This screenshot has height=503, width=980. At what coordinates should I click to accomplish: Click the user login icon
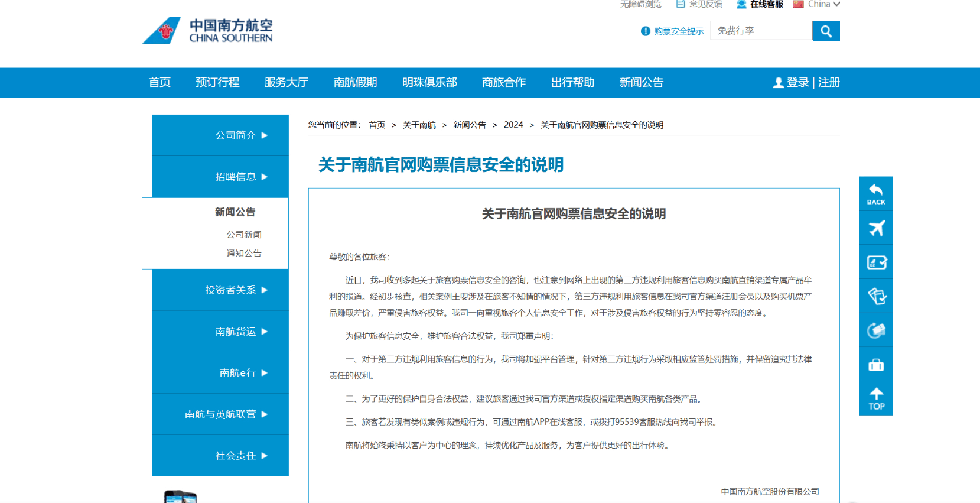(x=779, y=83)
